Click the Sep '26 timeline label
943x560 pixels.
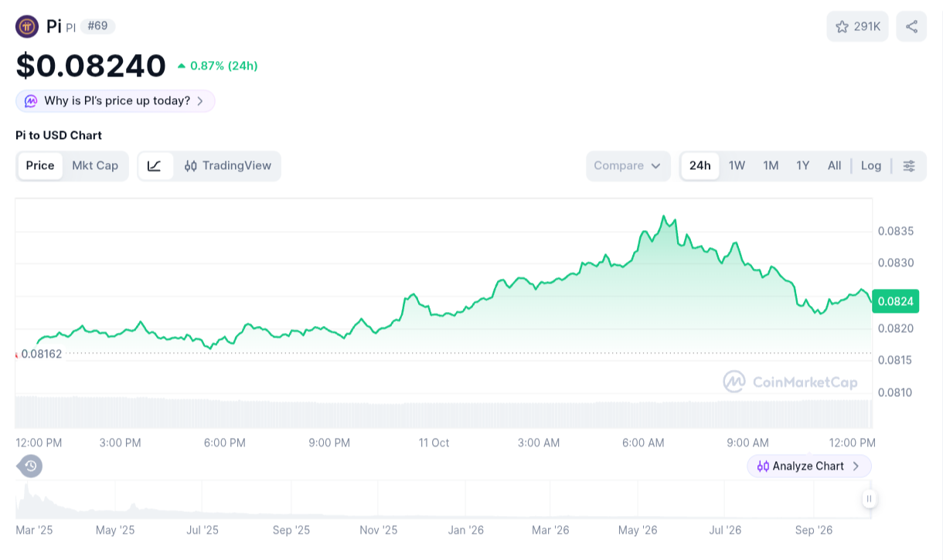814,531
